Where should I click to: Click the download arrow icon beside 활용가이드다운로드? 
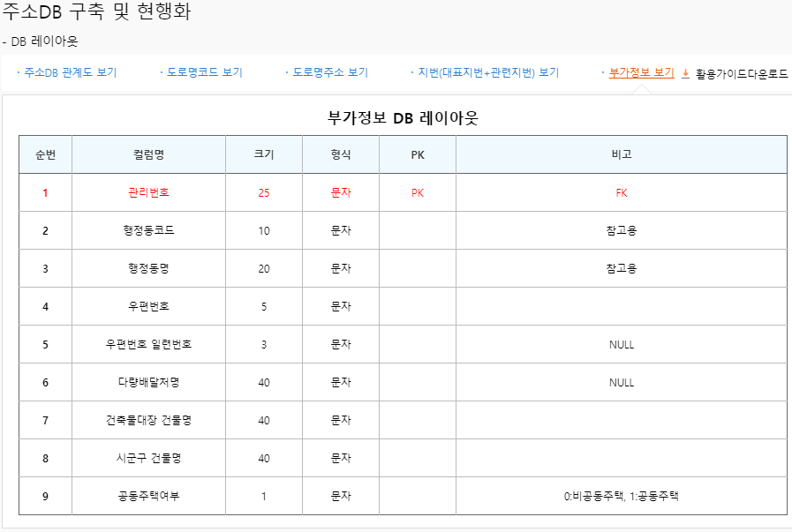(685, 74)
